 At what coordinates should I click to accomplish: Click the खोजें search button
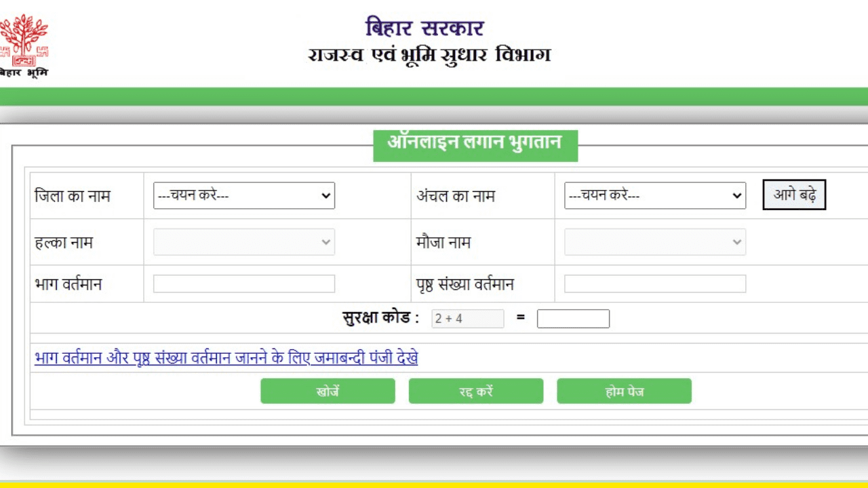[328, 391]
